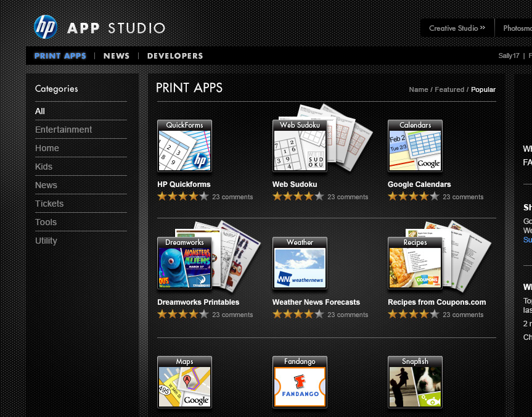Click the star rating under Weather News Forecasts
Viewport: 532px width, 417px height.
pyautogui.click(x=298, y=314)
